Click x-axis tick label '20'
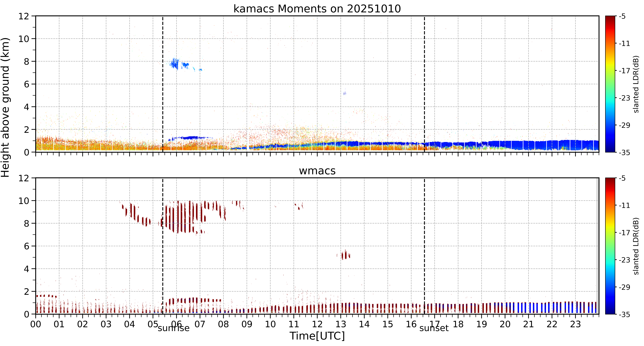The image size is (644, 346). (x=505, y=324)
